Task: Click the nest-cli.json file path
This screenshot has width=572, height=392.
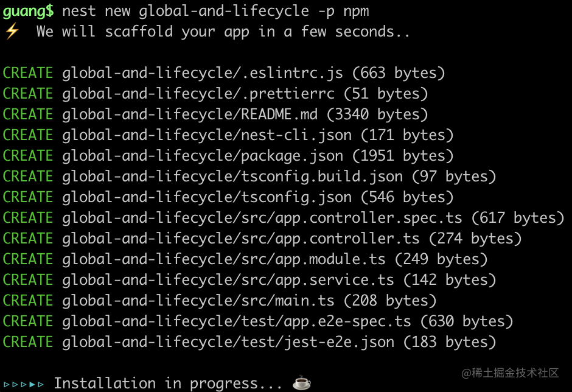Action: [x=207, y=135]
